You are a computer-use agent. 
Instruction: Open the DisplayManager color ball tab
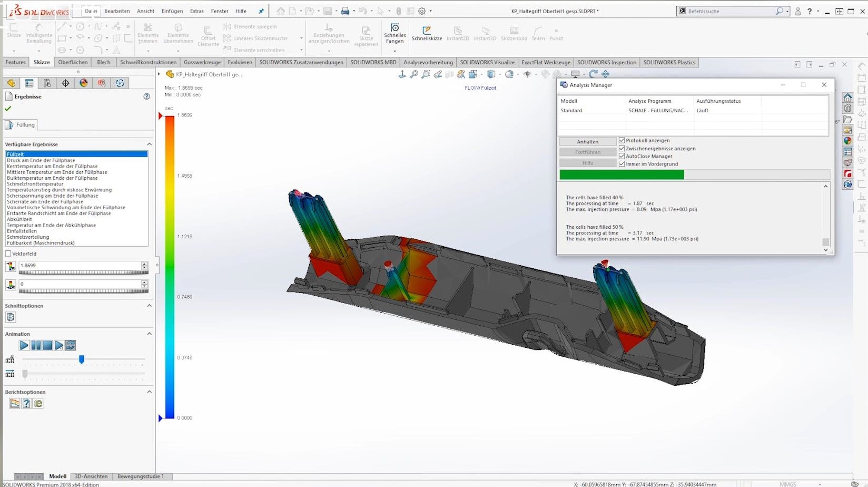(x=83, y=83)
